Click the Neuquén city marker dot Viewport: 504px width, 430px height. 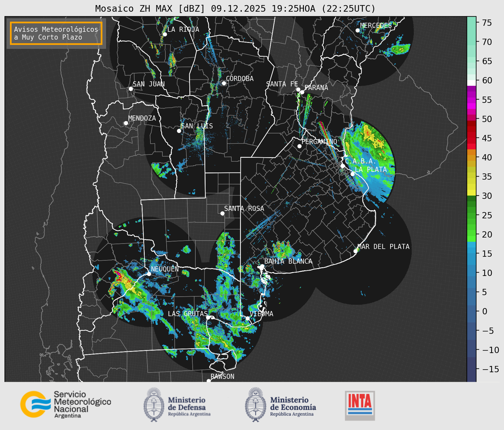point(149,274)
